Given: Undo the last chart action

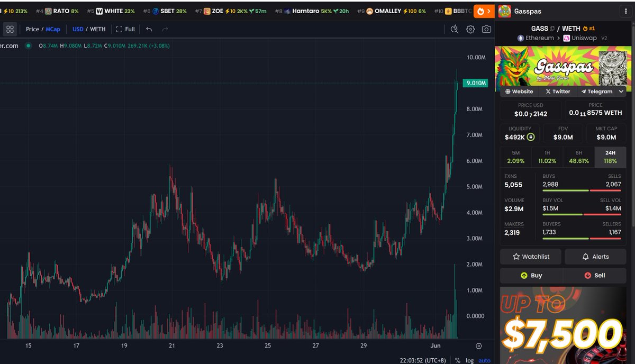Looking at the screenshot, I should (149, 29).
